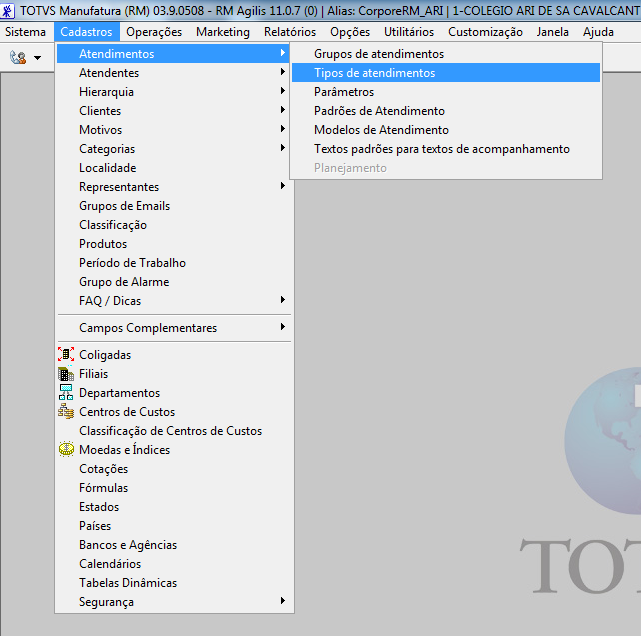Open Coligadas via its building icon
Viewport: 641px width, 636px height.
pos(66,354)
